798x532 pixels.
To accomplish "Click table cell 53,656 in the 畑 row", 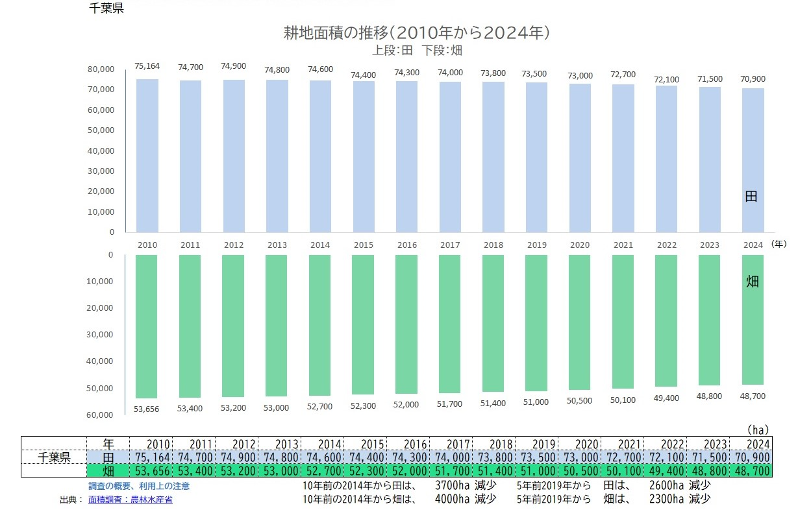I will (151, 471).
